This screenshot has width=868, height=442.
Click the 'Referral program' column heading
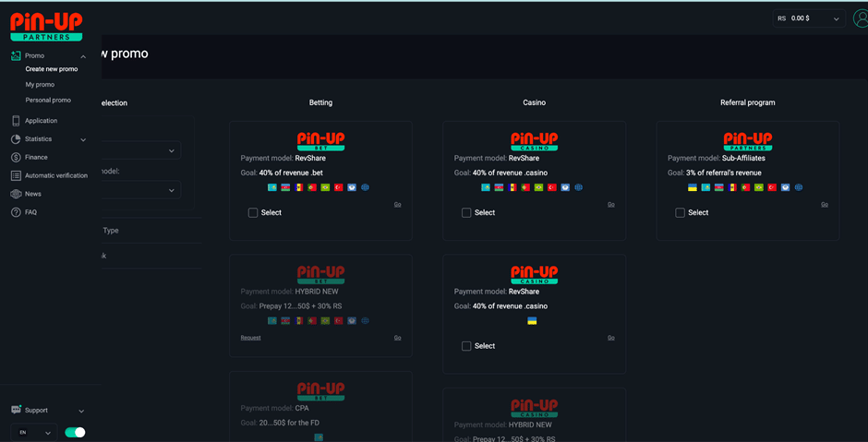point(748,103)
